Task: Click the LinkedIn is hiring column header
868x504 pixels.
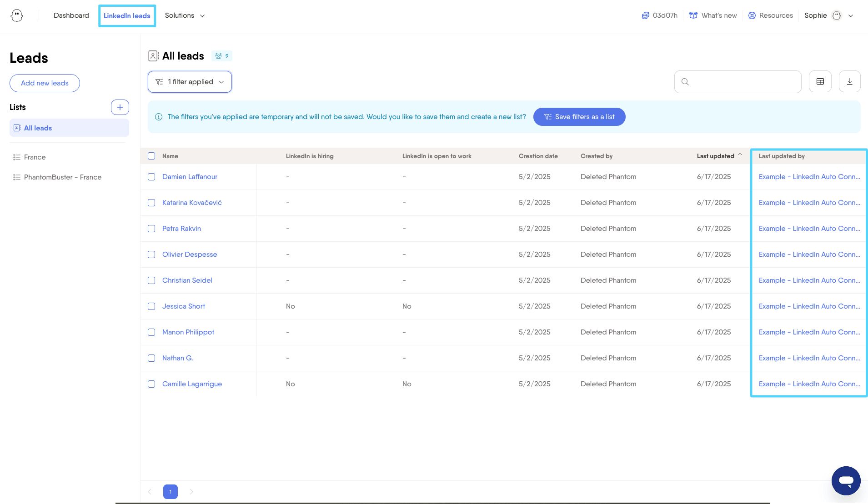Action: (310, 156)
